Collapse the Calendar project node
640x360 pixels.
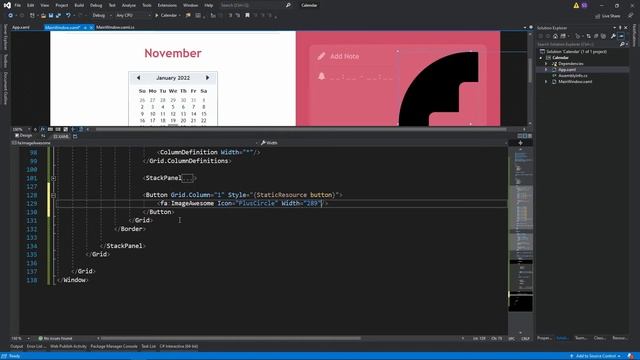pos(541,58)
